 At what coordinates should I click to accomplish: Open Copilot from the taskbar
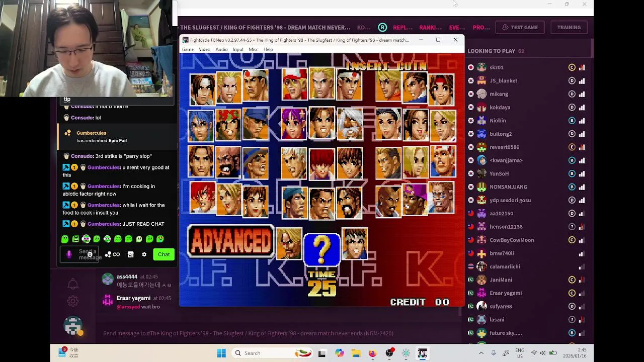point(339,353)
